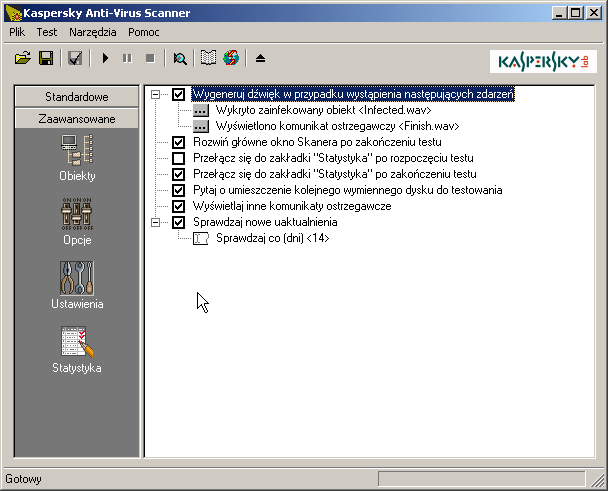Viewport: 608px width, 491px height.
Task: Minimize the Kaspersky Anti-Virus Scanner window
Action: pos(559,13)
